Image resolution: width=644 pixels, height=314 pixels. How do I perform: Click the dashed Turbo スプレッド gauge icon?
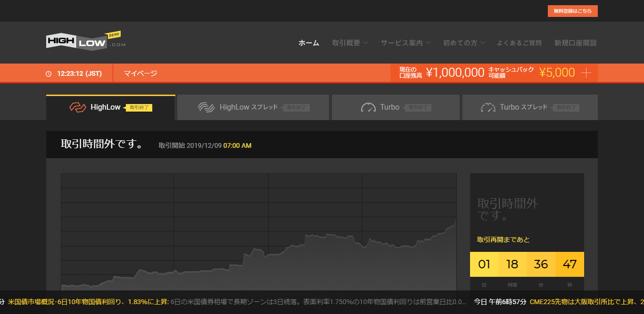pyautogui.click(x=488, y=107)
